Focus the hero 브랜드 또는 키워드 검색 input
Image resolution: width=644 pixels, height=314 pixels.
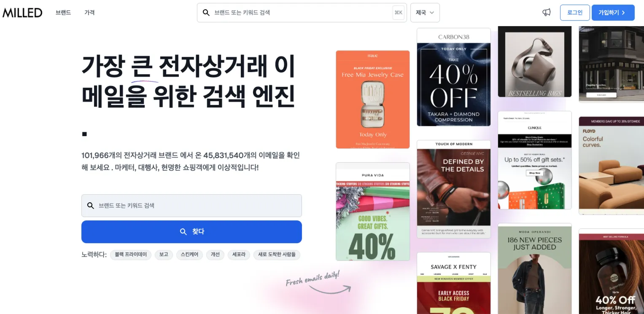click(x=191, y=206)
